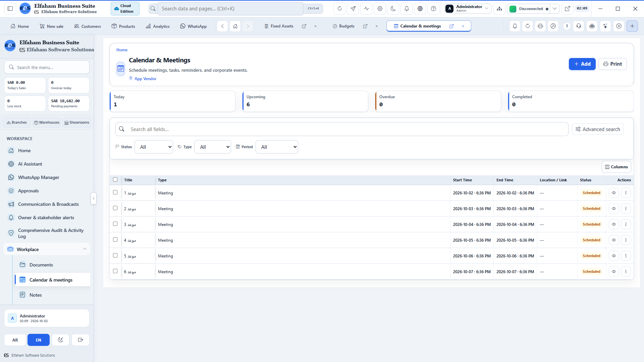Open the Columns chooser button

(x=616, y=167)
